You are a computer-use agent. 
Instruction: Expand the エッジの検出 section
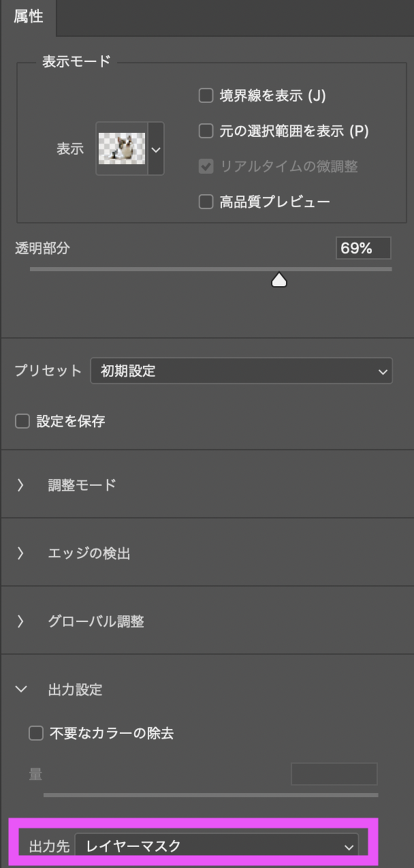point(21,553)
